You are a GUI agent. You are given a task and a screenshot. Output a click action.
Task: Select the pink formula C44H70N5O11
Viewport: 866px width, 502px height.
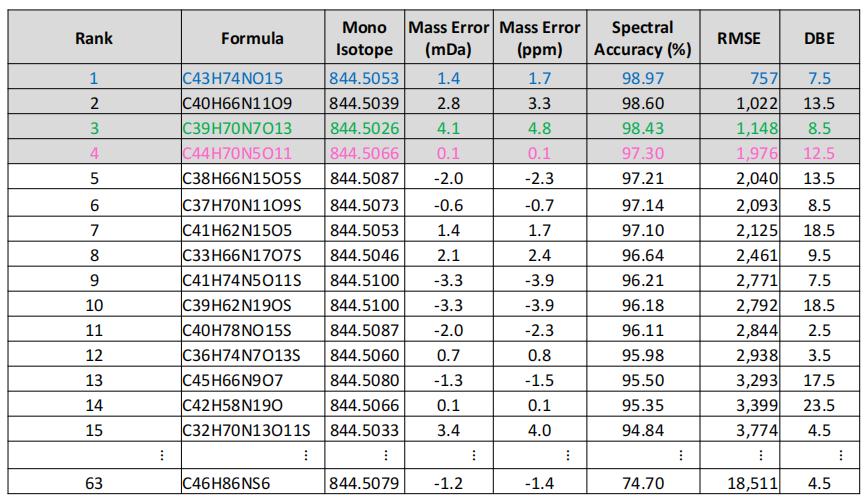[236, 154]
